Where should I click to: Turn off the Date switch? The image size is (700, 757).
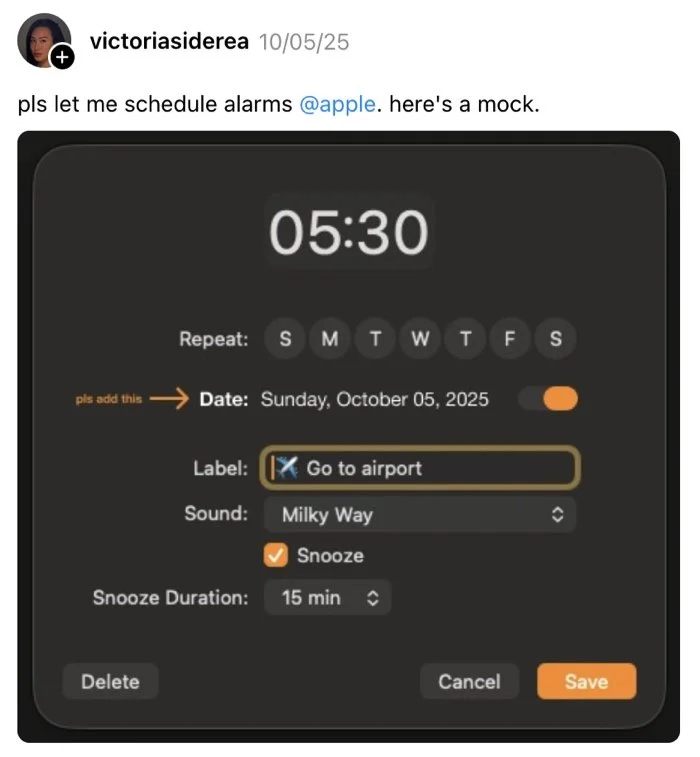(548, 399)
